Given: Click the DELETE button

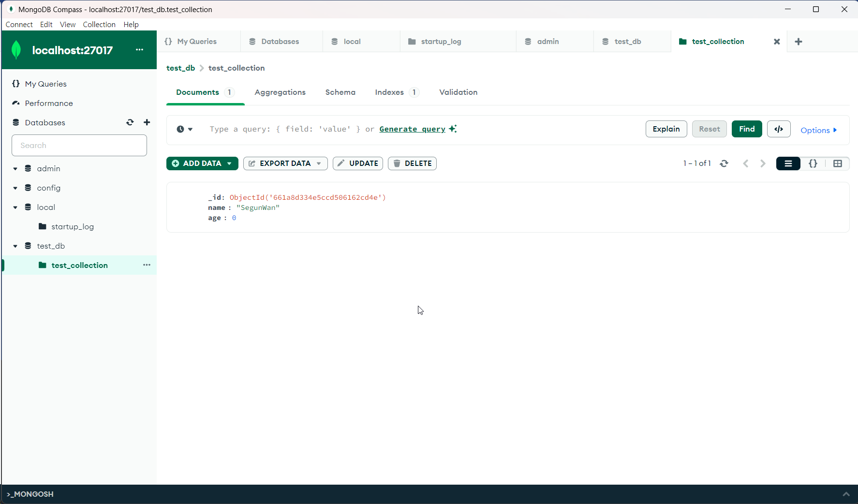Looking at the screenshot, I should pos(412,163).
